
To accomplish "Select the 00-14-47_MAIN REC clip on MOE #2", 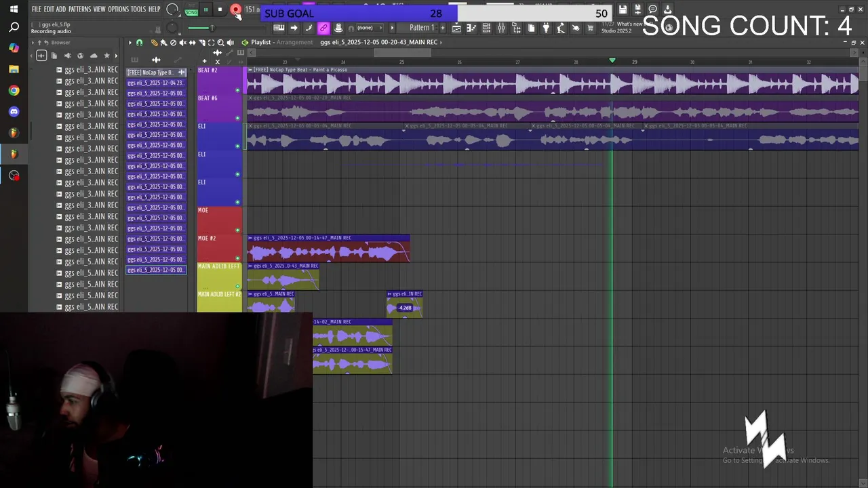I will click(328, 248).
